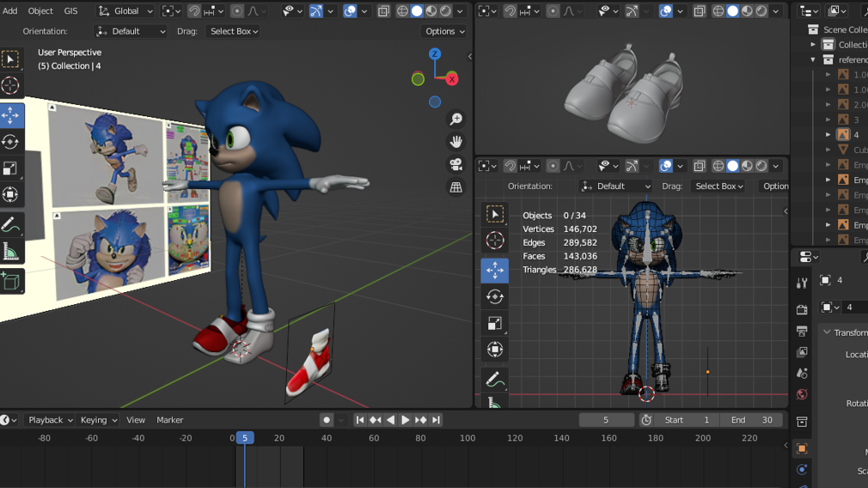868x488 pixels.
Task: Pick the Measure tool in main viewport toolbar
Action: 10,252
